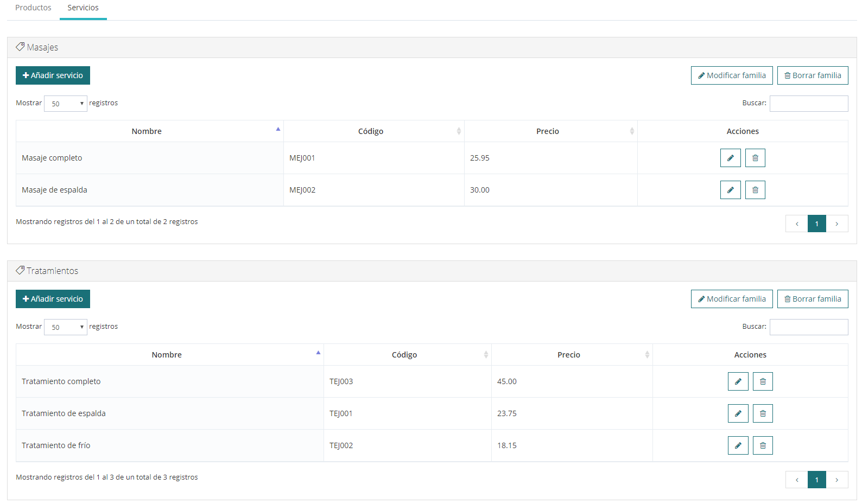Go to next page in Tratamientos pagination
This screenshot has height=504, width=862.
pos(836,480)
